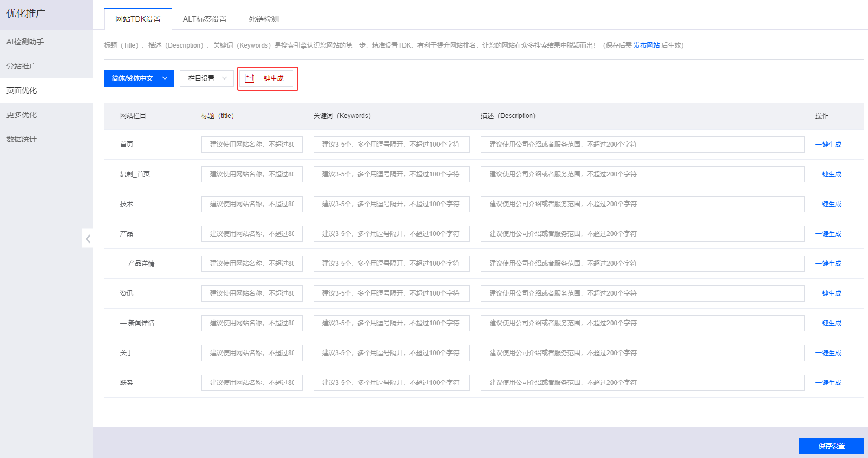Viewport: 868px width, 458px height.
Task: Collapse sidebar using left chevron arrow
Action: click(x=88, y=239)
